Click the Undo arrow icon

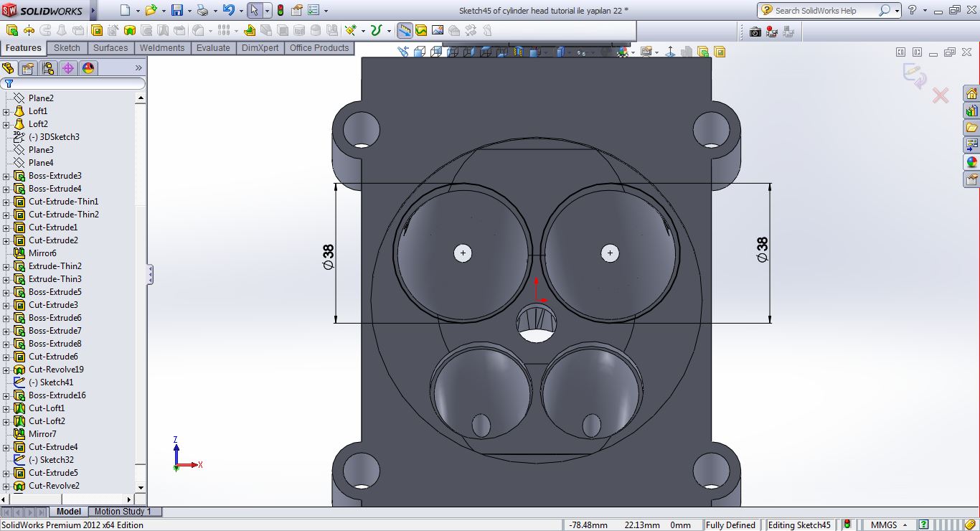click(229, 11)
